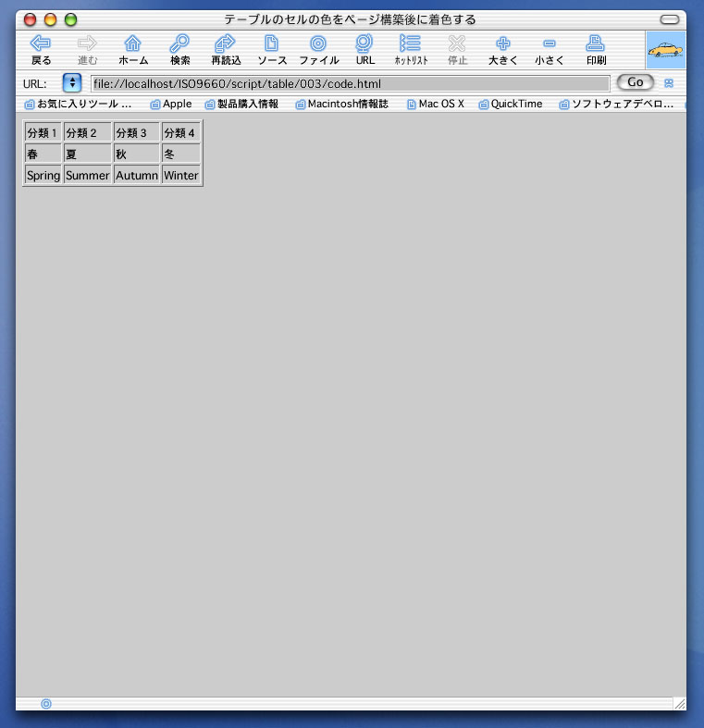Image resolution: width=704 pixels, height=728 pixels.
Task: Click the table cell 春
Action: [43, 154]
